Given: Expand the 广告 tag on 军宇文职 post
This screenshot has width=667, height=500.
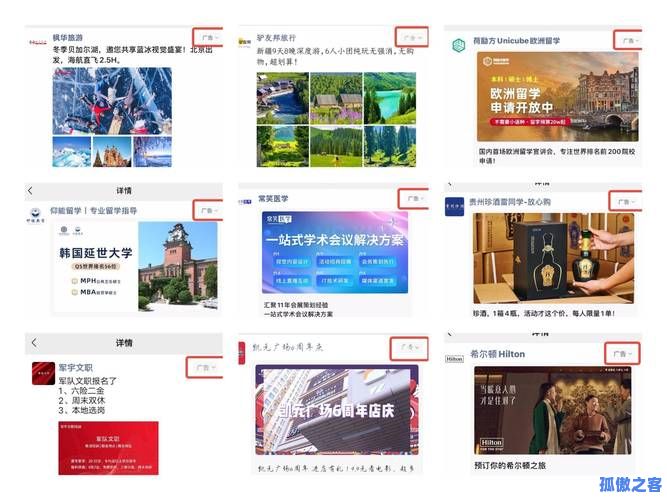Looking at the screenshot, I should tap(205, 367).
